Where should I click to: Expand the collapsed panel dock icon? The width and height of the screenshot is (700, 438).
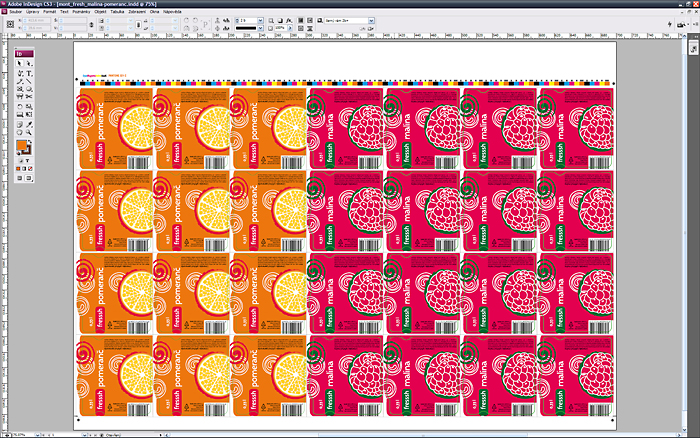pyautogui.click(x=694, y=49)
